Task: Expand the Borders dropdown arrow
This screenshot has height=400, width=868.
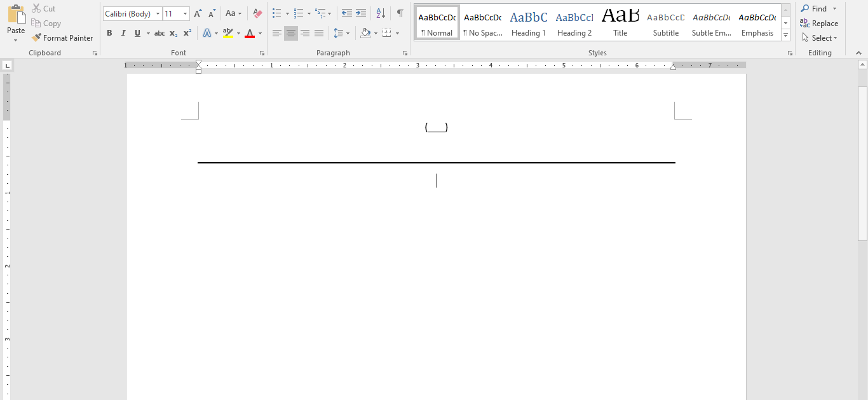Action: coord(398,33)
